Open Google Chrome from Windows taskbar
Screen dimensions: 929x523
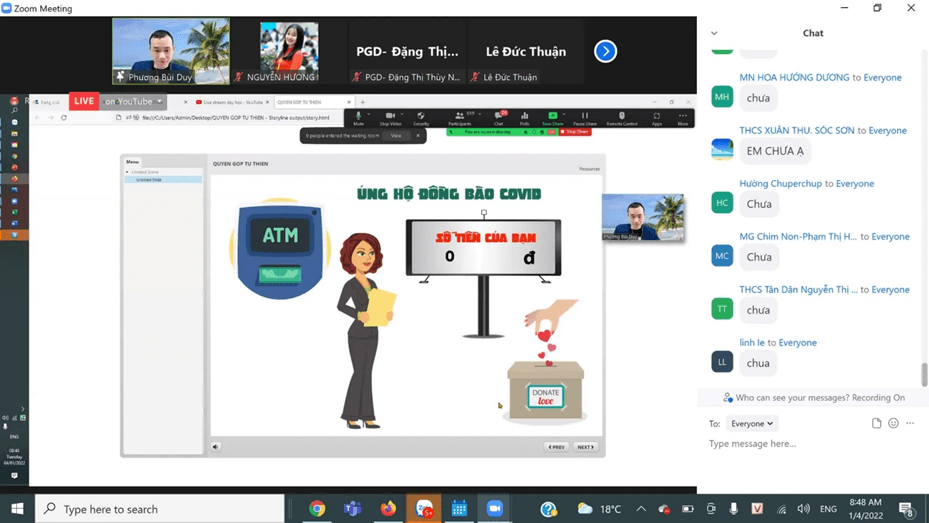point(317,509)
